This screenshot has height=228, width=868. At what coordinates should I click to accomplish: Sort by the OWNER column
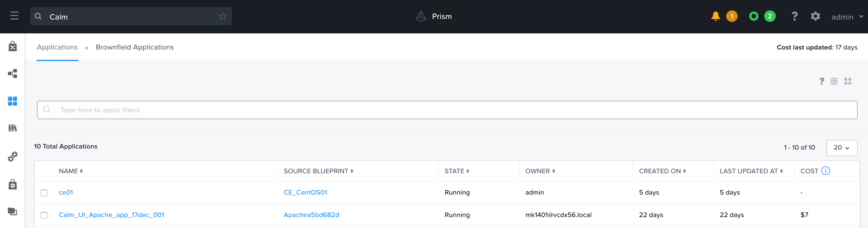(540, 171)
